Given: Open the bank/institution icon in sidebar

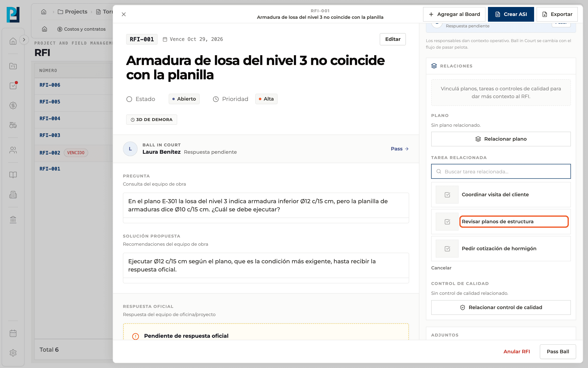Looking at the screenshot, I should click(x=13, y=220).
